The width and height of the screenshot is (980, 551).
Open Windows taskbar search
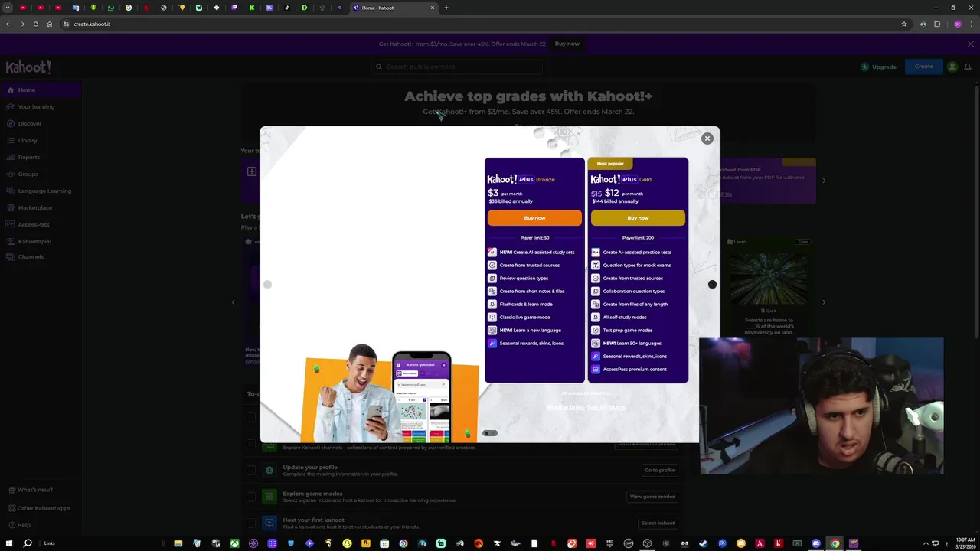coord(28,543)
